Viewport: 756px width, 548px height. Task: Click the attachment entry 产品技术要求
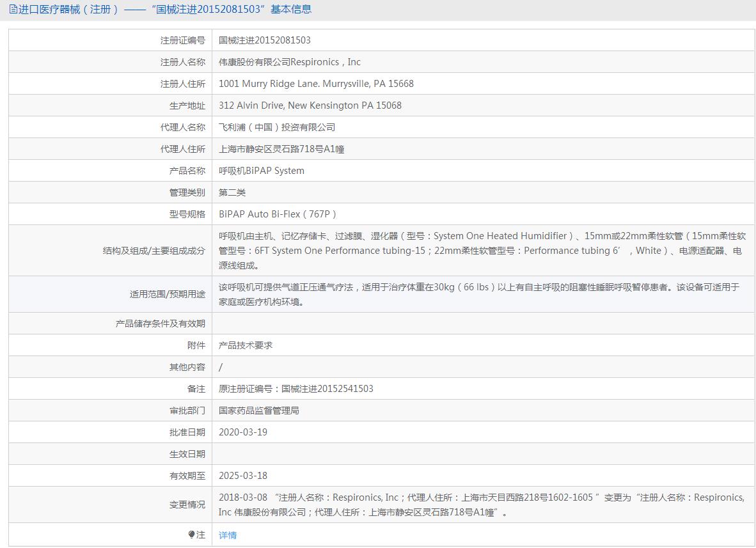[x=246, y=345]
